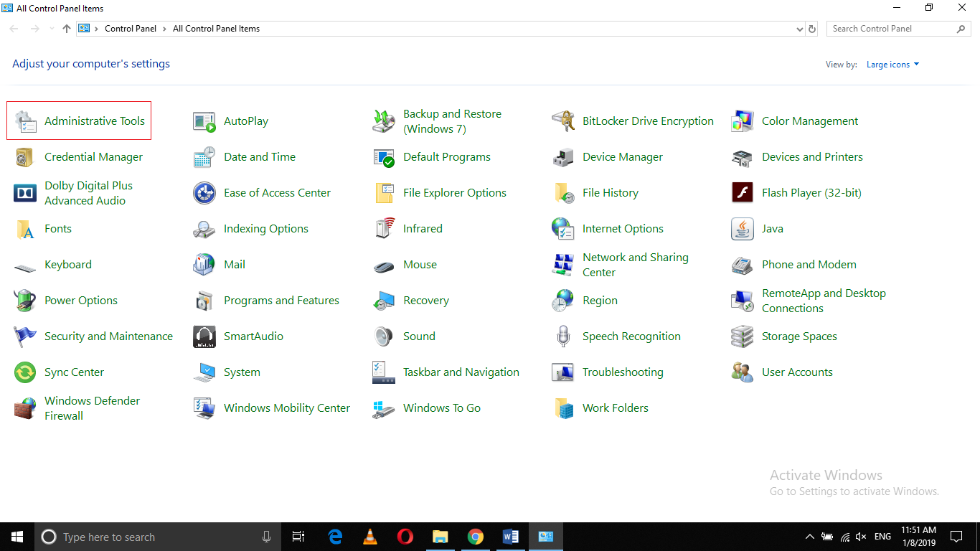Image resolution: width=980 pixels, height=551 pixels.
Task: Open BitLocker Drive Encryption
Action: pos(648,121)
